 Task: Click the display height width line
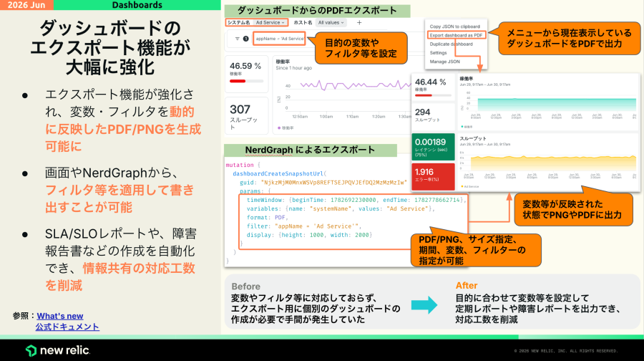309,235
